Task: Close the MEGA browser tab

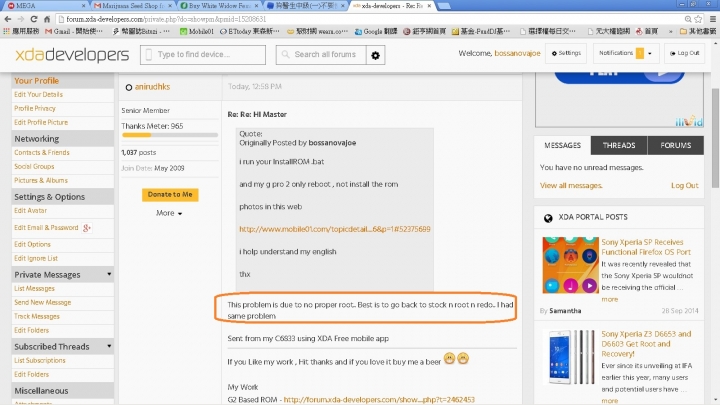Action: (x=83, y=6)
